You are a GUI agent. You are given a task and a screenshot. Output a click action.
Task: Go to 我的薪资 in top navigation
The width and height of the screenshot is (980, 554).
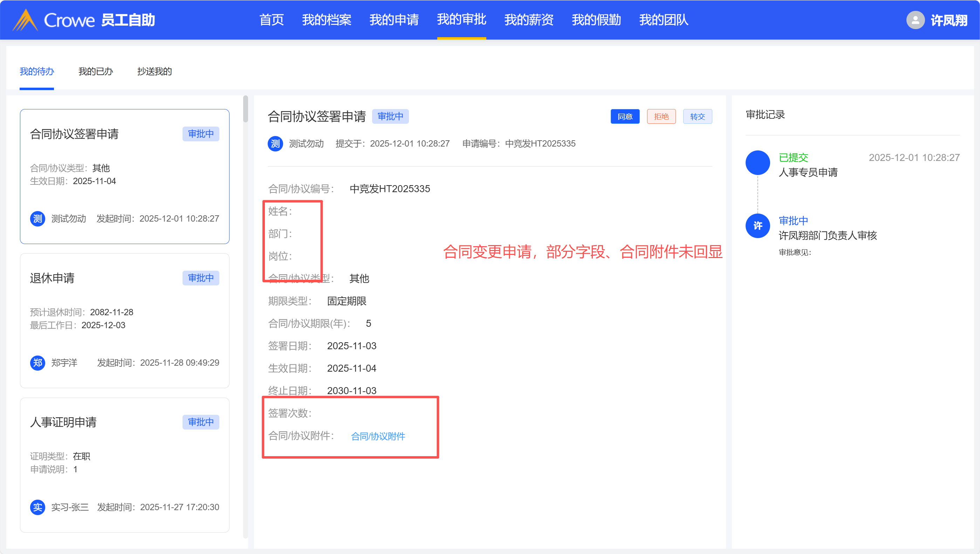[x=528, y=20]
